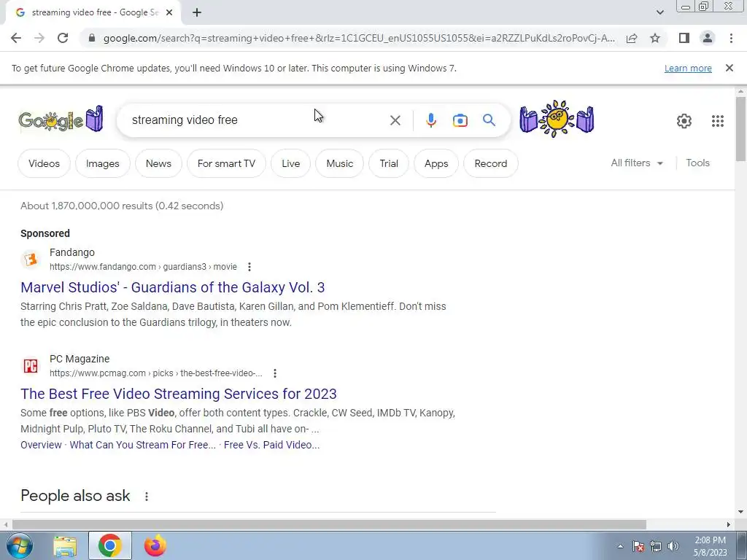The height and width of the screenshot is (560, 747).
Task: Click the Chrome taskbar button
Action: (x=110, y=546)
